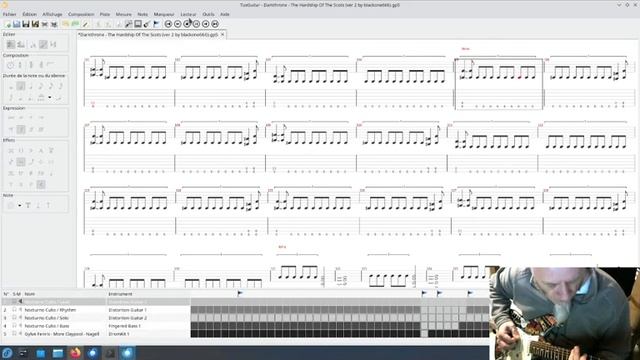Screen dimensions: 640x360
Task: Click the play transport button under Lecteur
Action: click(187, 24)
